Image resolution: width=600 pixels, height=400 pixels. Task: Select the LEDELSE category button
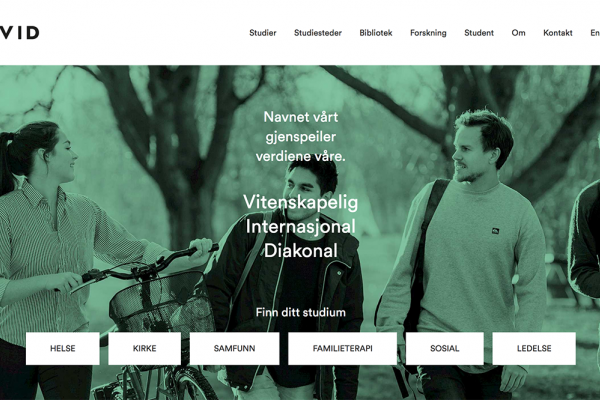[x=534, y=348]
